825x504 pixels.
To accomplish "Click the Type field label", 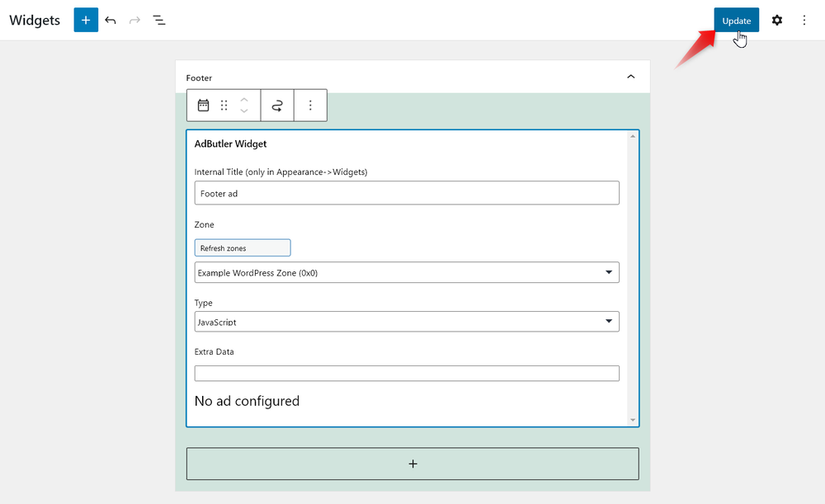I will click(x=203, y=303).
